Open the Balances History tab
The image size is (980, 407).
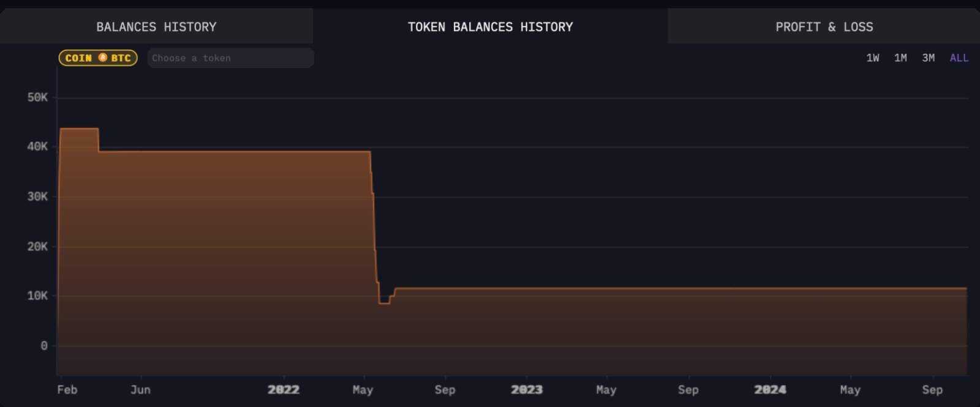pyautogui.click(x=156, y=26)
